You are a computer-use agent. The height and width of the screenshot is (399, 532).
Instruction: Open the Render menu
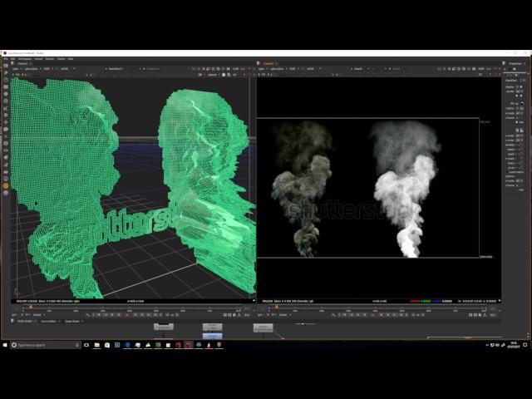click(x=49, y=59)
